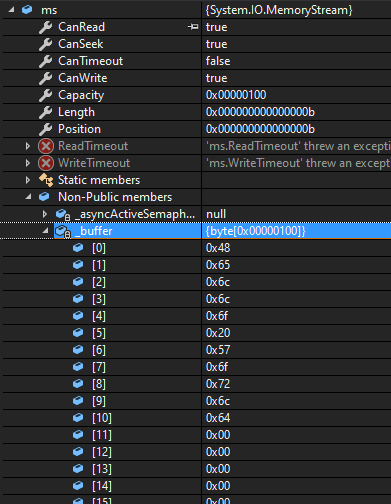Click the locked field icon beside _buffer
The image size is (391, 504).
pos(63,231)
